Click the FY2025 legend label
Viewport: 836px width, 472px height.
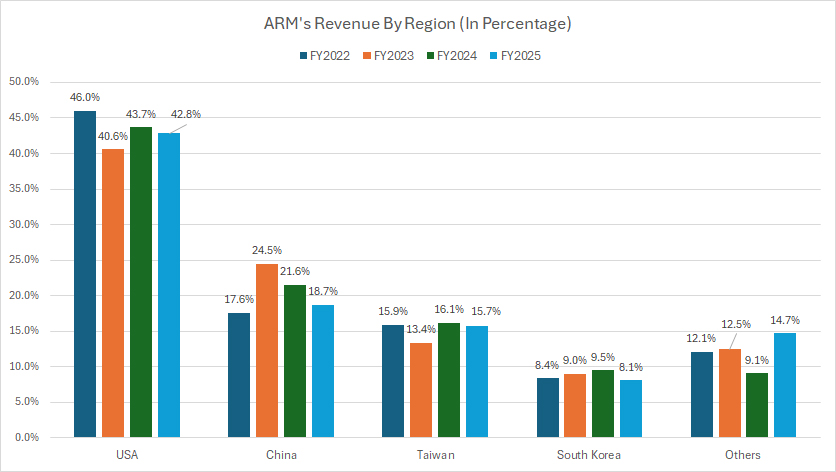click(x=520, y=56)
